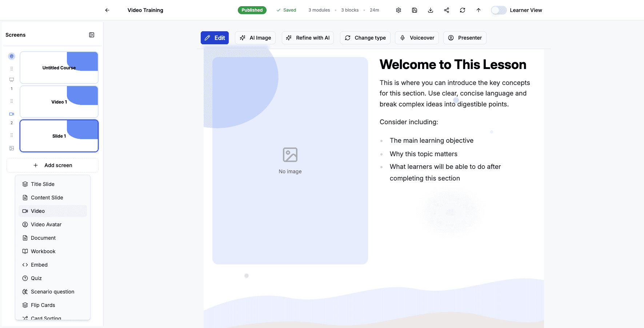Click the image icon next to Slide 1

tap(11, 148)
